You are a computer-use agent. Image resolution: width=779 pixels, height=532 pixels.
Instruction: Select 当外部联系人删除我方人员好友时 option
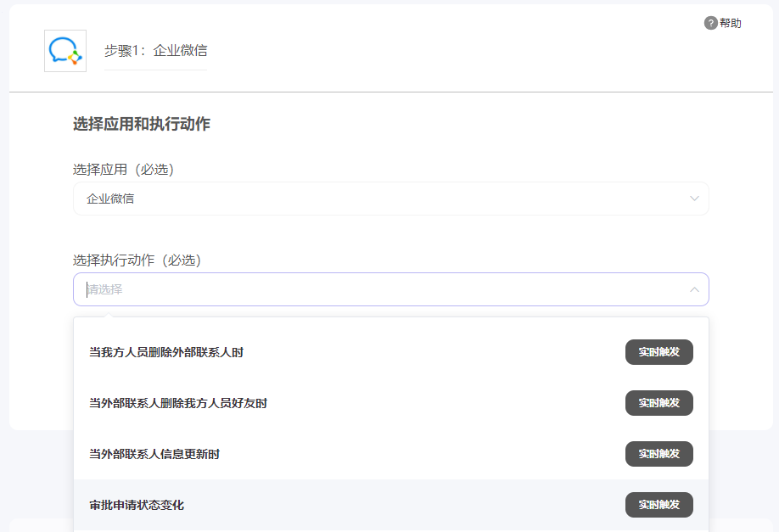click(x=391, y=403)
